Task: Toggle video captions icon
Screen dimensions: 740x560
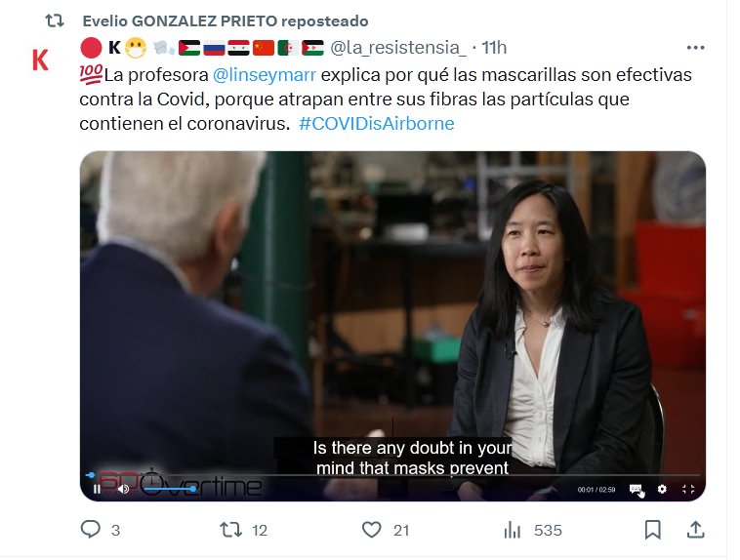Action: (x=636, y=489)
